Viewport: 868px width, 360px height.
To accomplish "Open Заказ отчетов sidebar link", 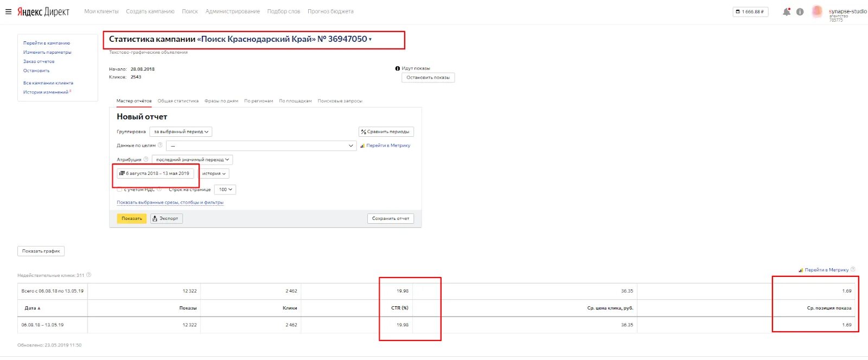I will pyautogui.click(x=39, y=61).
